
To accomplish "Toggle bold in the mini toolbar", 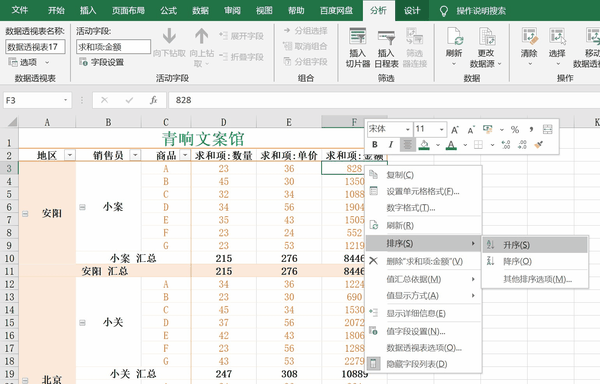I will (375, 145).
